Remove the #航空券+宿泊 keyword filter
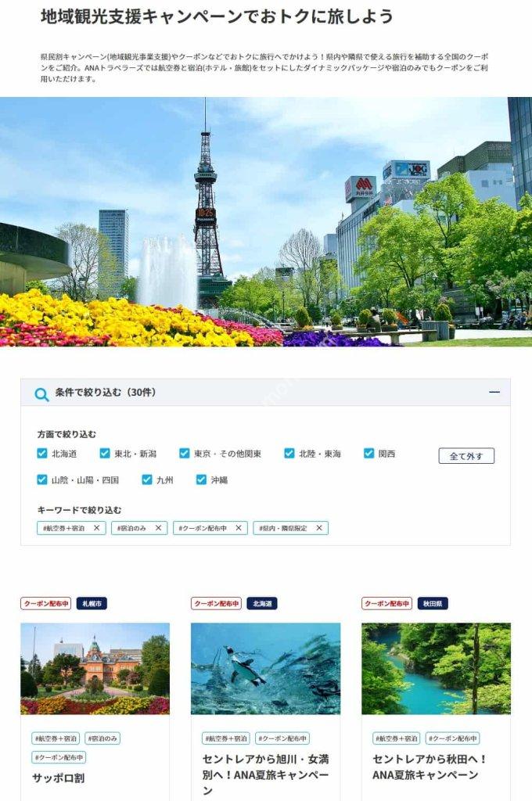The height and width of the screenshot is (801, 532). coord(96,528)
